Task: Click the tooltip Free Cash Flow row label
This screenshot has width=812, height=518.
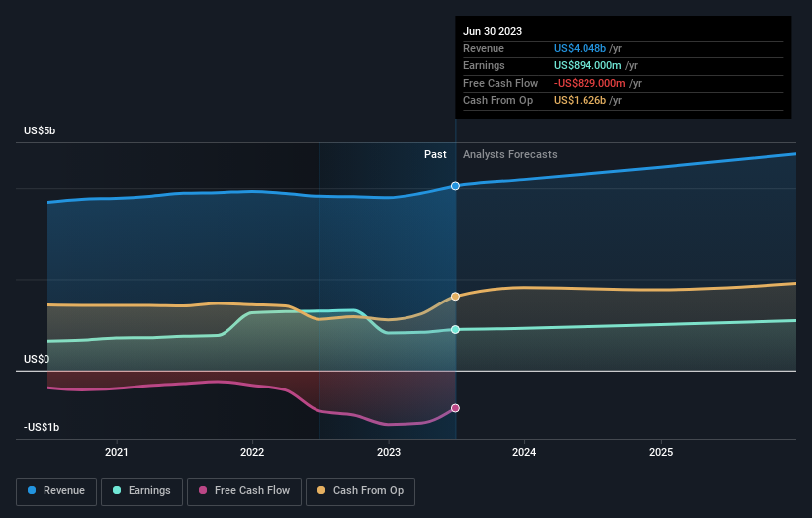Action: click(500, 83)
